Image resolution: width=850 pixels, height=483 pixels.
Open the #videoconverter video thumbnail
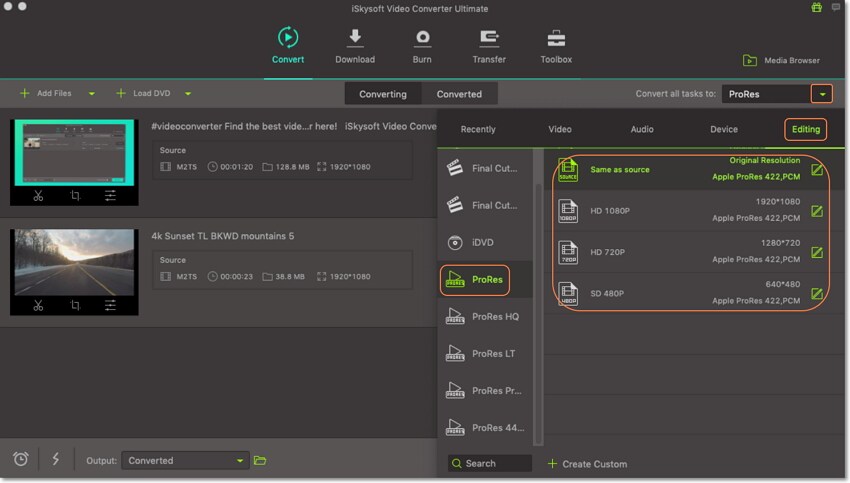pyautogui.click(x=74, y=153)
